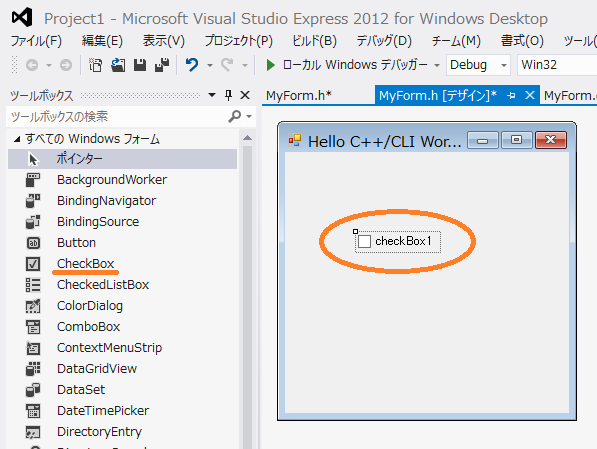Image resolution: width=597 pixels, height=449 pixels.
Task: Select the CheckedListBox item name
Action: [x=103, y=285]
